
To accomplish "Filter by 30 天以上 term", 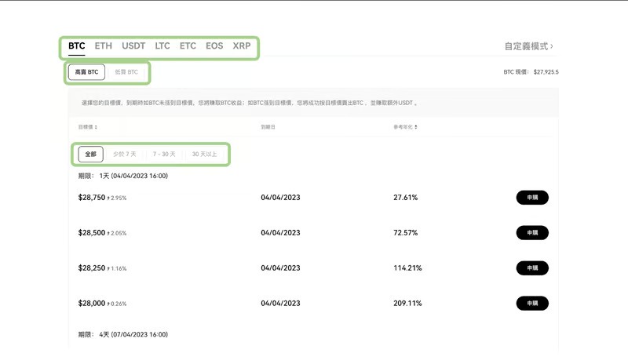I will 204,155.
